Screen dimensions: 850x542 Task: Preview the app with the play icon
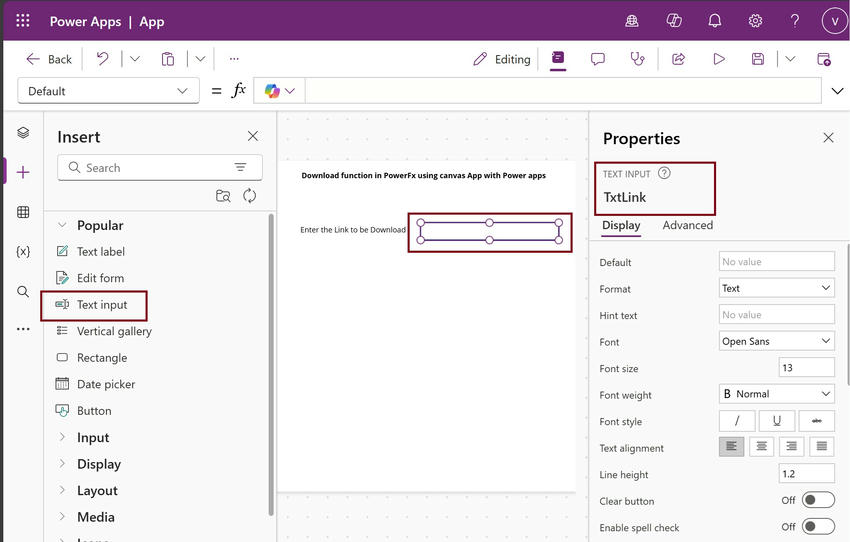[x=719, y=59]
